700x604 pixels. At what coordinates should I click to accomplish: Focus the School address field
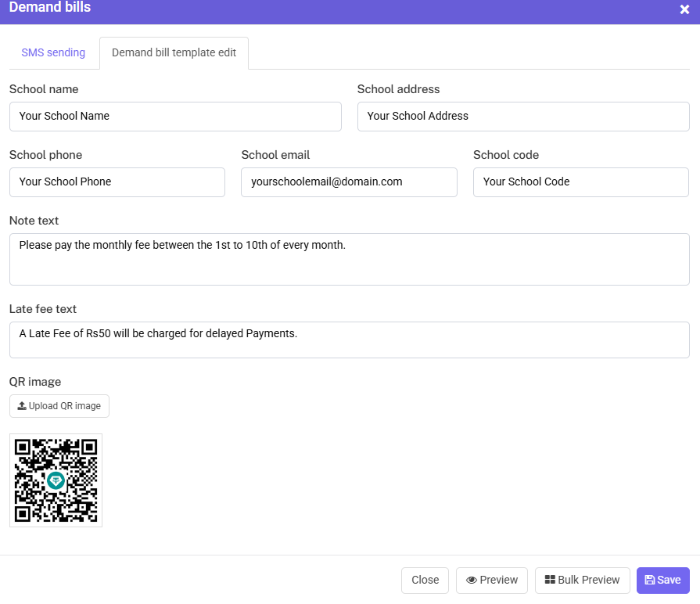point(523,117)
